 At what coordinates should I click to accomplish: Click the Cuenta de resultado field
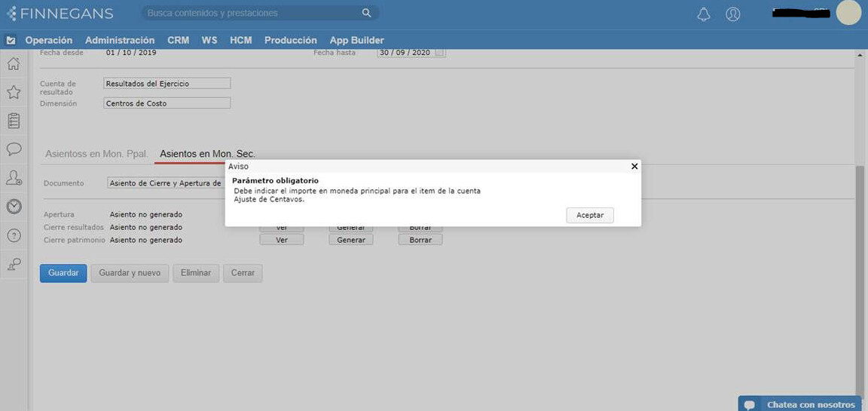tap(167, 84)
